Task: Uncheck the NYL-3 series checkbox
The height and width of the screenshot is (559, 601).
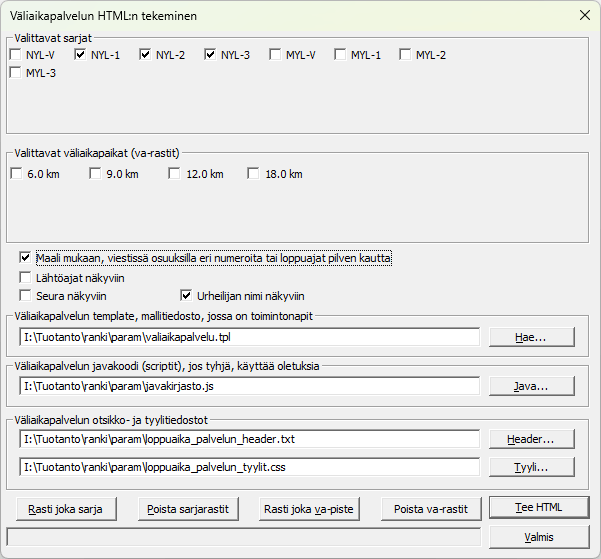Action: point(211,55)
